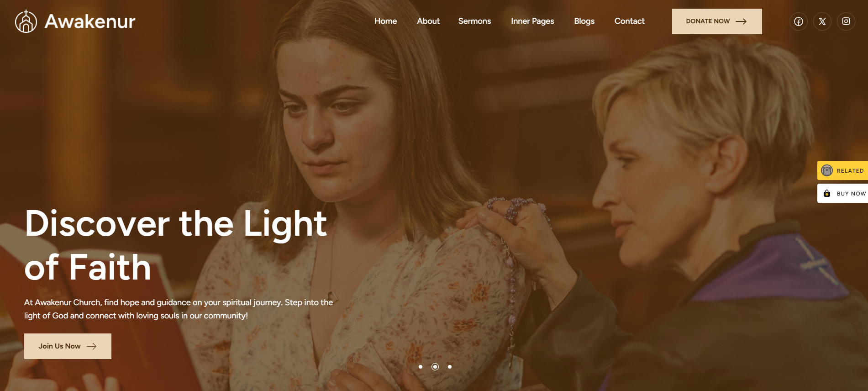868x391 pixels.
Task: Open the Sermons menu item
Action: 475,21
